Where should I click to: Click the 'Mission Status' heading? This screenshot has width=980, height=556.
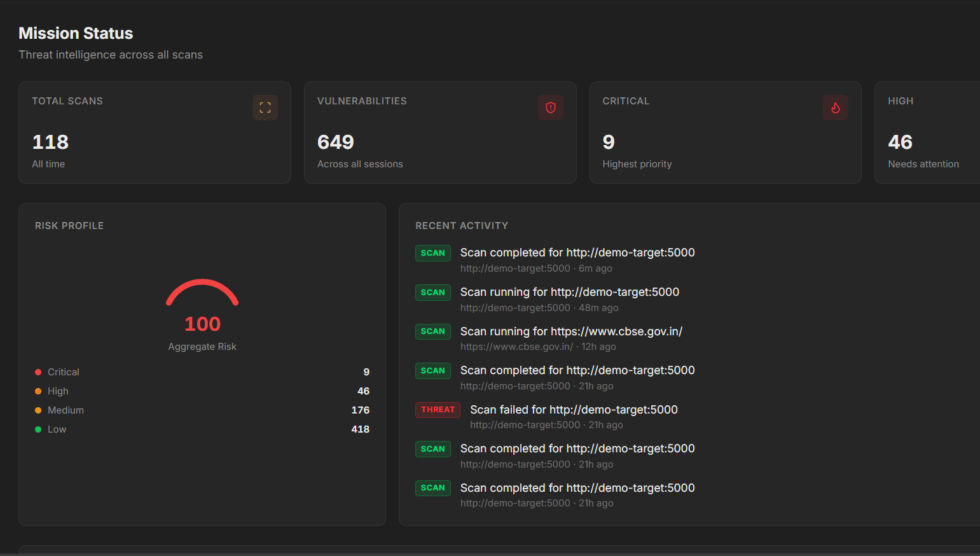[76, 33]
